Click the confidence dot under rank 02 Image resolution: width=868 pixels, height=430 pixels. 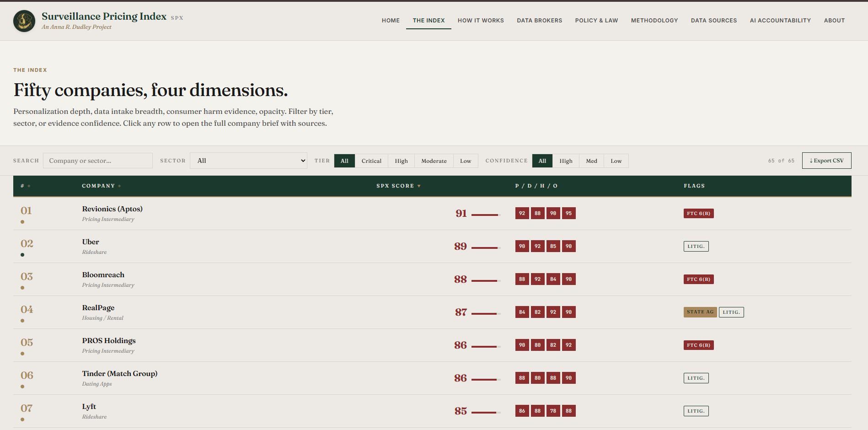(22, 255)
